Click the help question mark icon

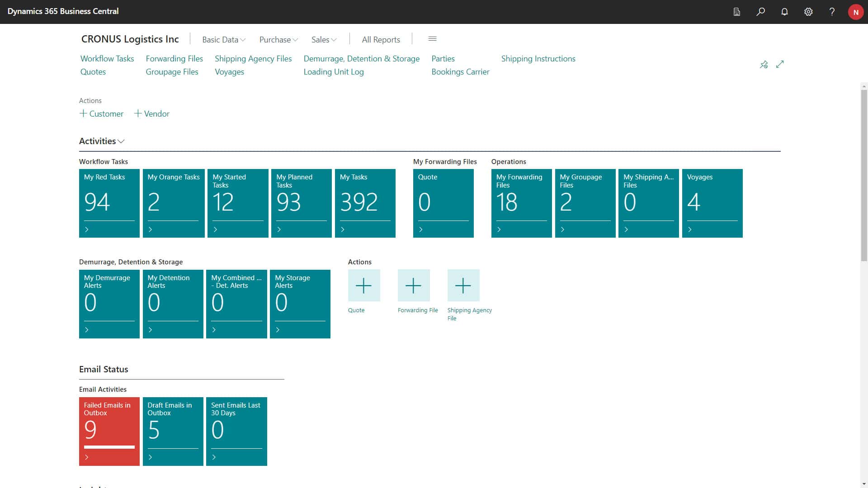pos(832,12)
